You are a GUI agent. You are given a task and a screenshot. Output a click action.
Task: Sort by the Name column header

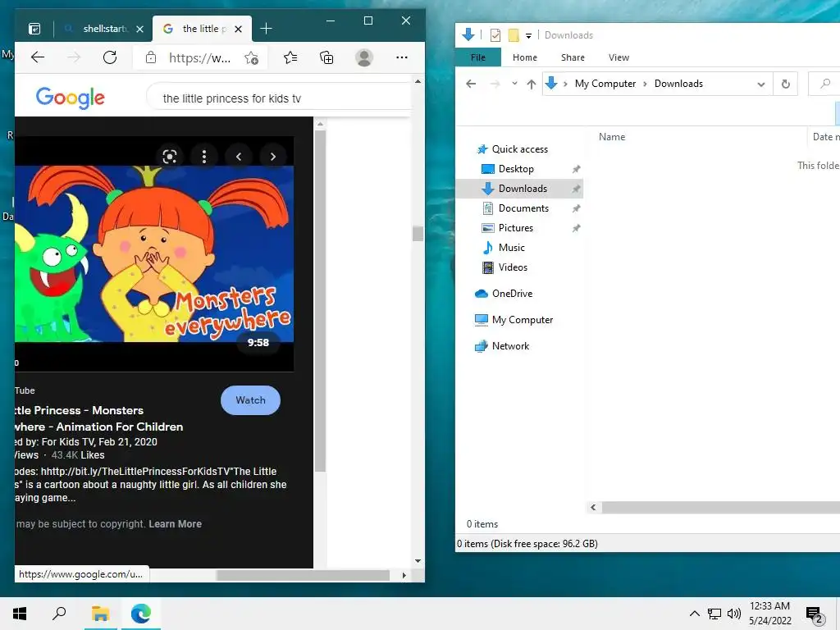coord(612,137)
